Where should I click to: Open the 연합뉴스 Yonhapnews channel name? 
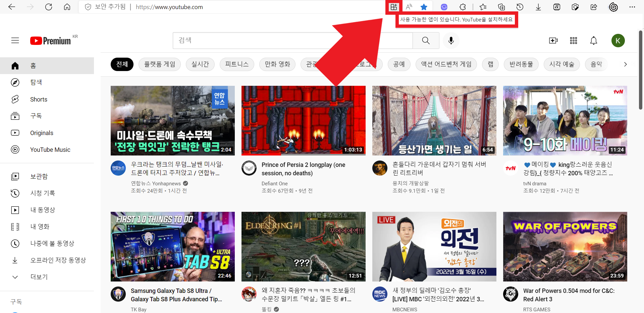[156, 183]
